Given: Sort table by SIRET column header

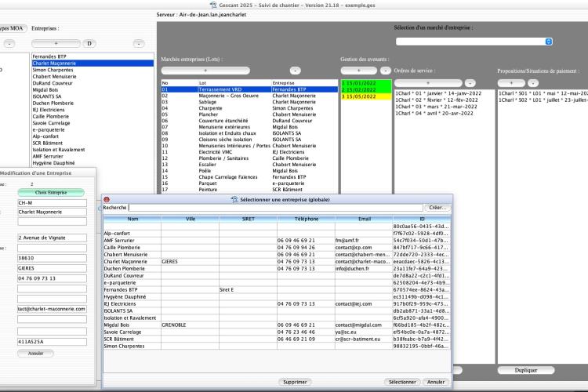Looking at the screenshot, I should 249,219.
